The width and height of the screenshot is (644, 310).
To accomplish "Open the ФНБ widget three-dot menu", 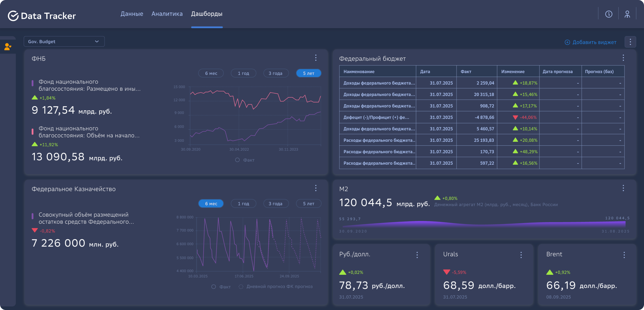I will coord(316,58).
